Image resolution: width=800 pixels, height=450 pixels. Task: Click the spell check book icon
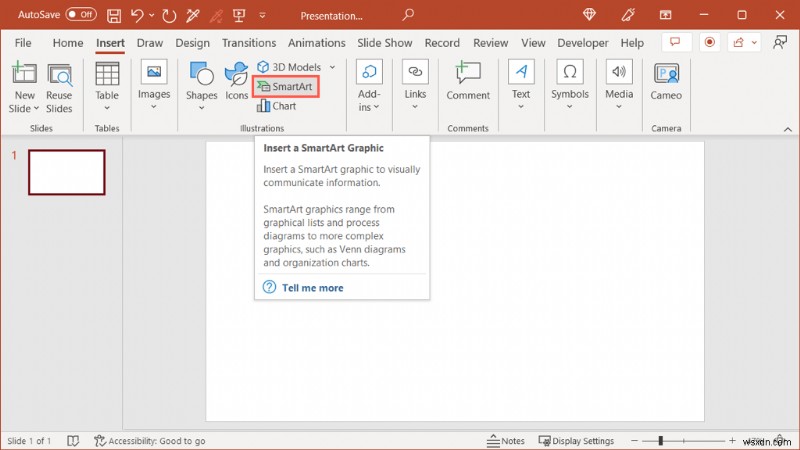click(73, 441)
